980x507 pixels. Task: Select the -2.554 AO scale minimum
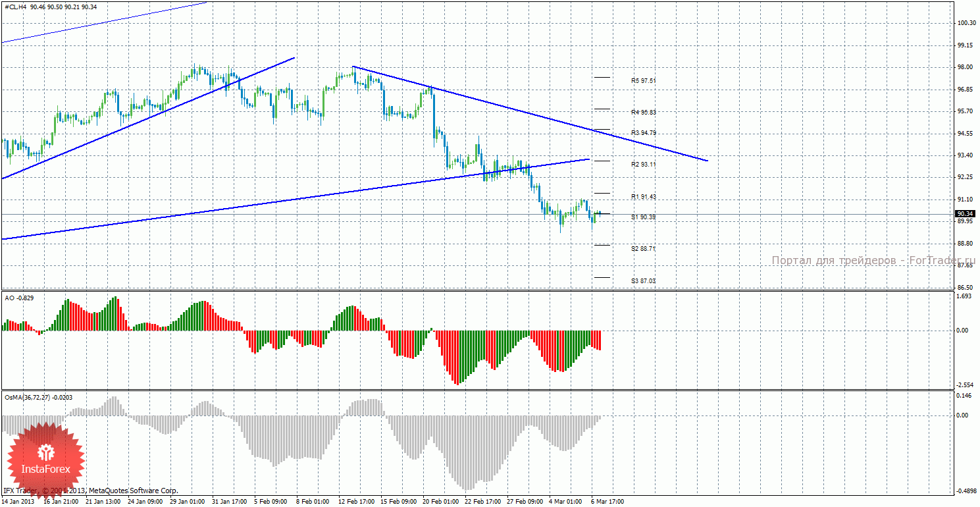coord(966,385)
